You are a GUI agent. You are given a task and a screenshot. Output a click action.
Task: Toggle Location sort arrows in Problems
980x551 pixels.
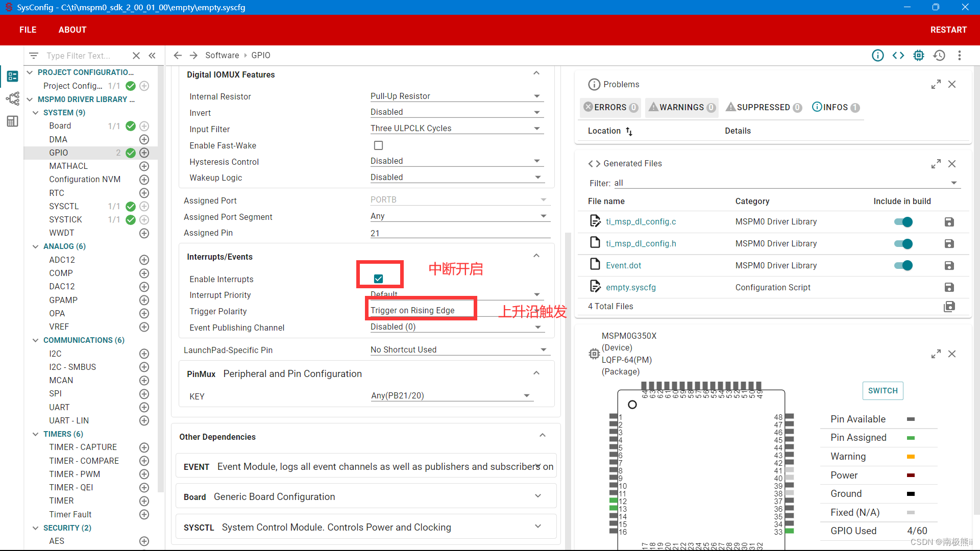(629, 131)
